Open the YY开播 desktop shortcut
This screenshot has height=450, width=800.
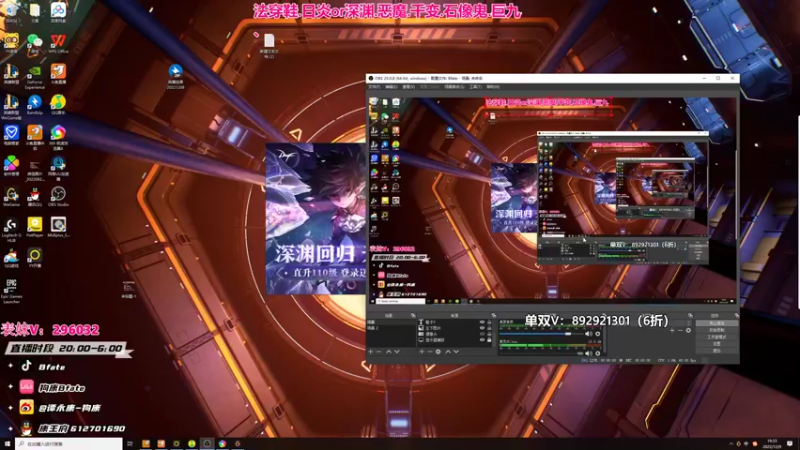click(x=34, y=257)
